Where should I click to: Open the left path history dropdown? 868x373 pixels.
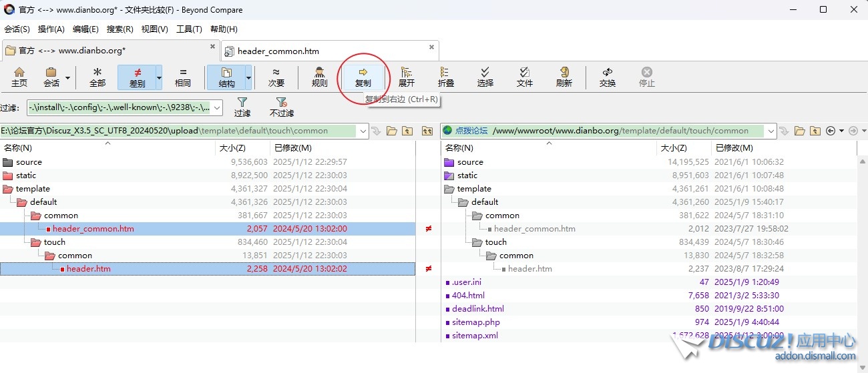pyautogui.click(x=364, y=131)
